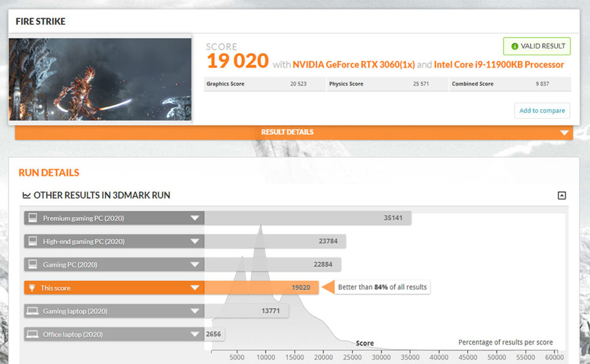Select the Premium gaming PC (2020) row label
The image size is (590, 364).
click(84, 218)
